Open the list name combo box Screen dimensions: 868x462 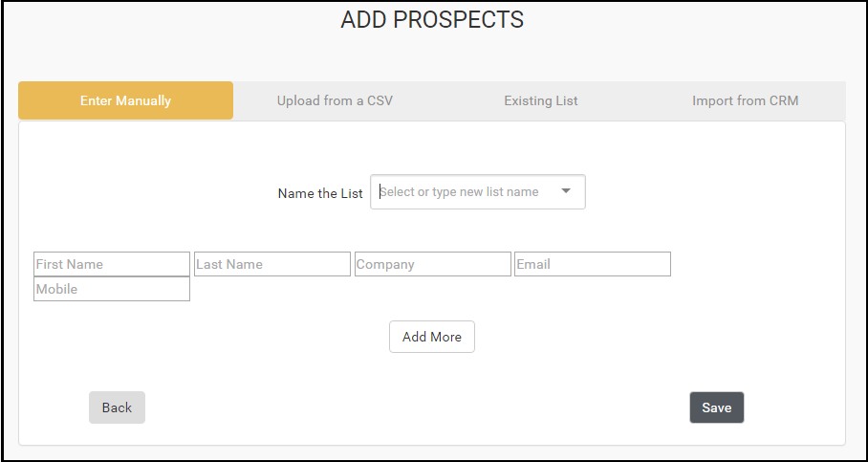477,191
